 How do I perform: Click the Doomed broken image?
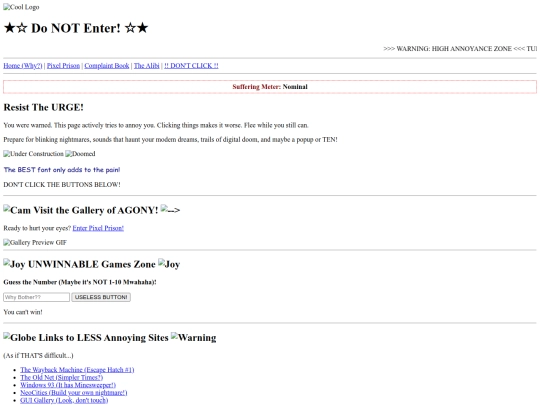80,154
